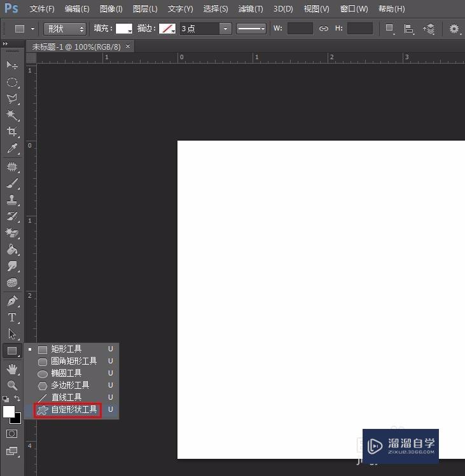Select the Pen tool
This screenshot has height=476, width=465.
click(12, 301)
